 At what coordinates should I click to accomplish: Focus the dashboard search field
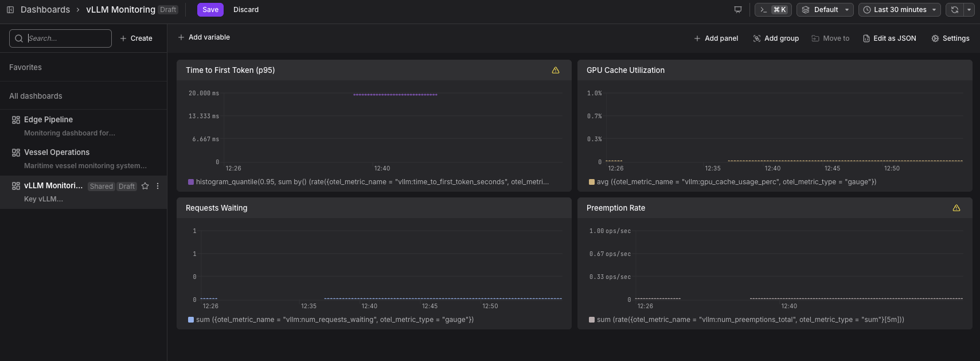(60, 38)
